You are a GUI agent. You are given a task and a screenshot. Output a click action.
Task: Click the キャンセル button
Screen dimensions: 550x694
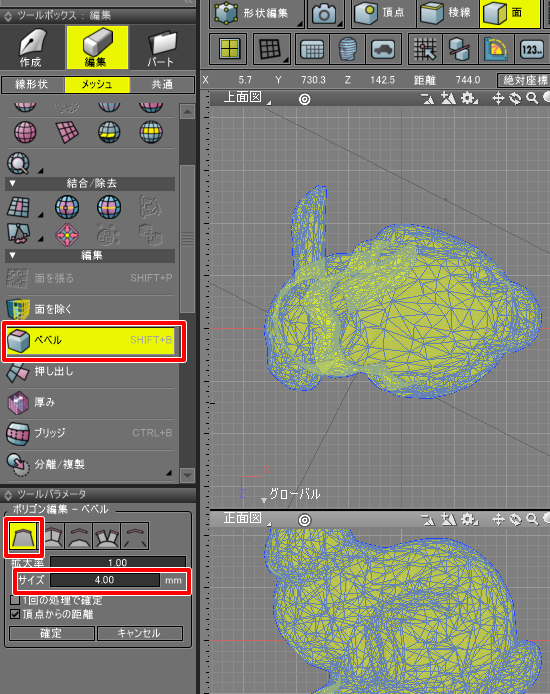139,633
